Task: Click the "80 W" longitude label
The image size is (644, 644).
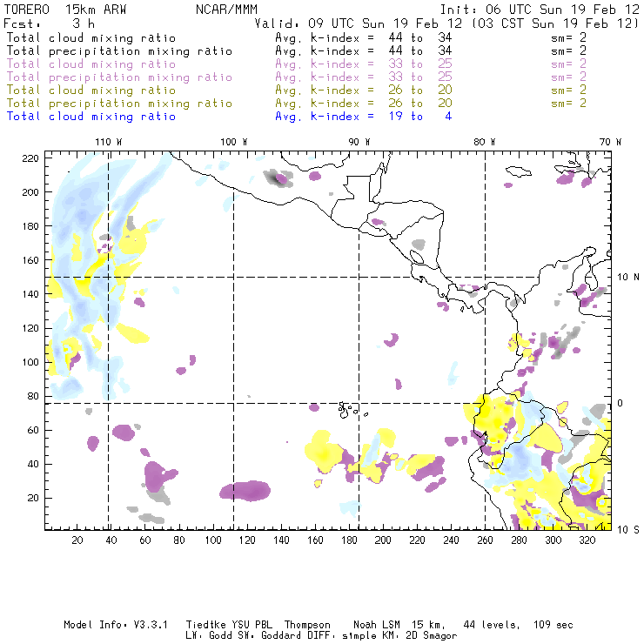Action: (485, 142)
